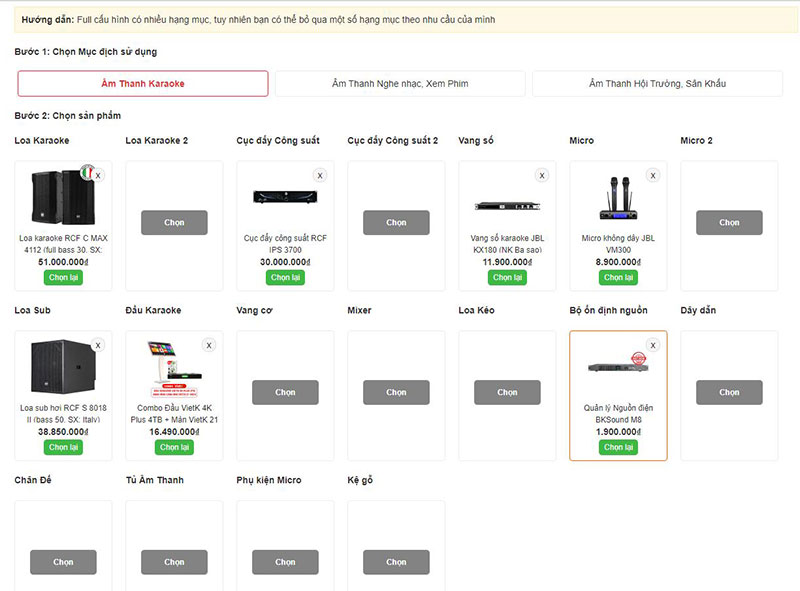
Task: Choose a product for Tủ Âm Thanh
Action: point(174,562)
